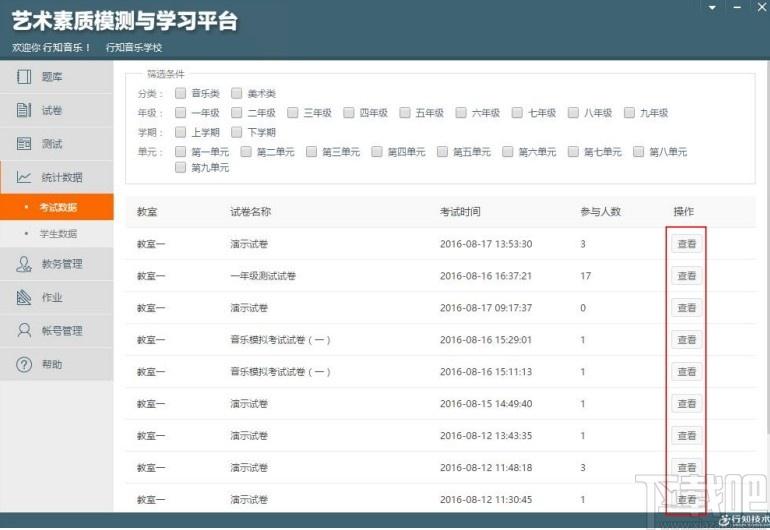Enable the 第三单元 unit filter
Screen dimensions: 770x530
pyautogui.click(x=311, y=151)
